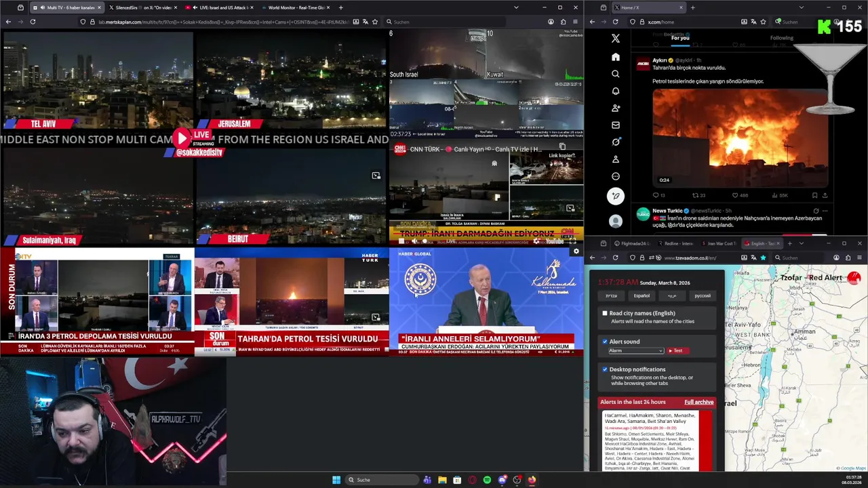Open File Explorer from the taskbar
Screen dimensions: 868x488
[x=442, y=480]
